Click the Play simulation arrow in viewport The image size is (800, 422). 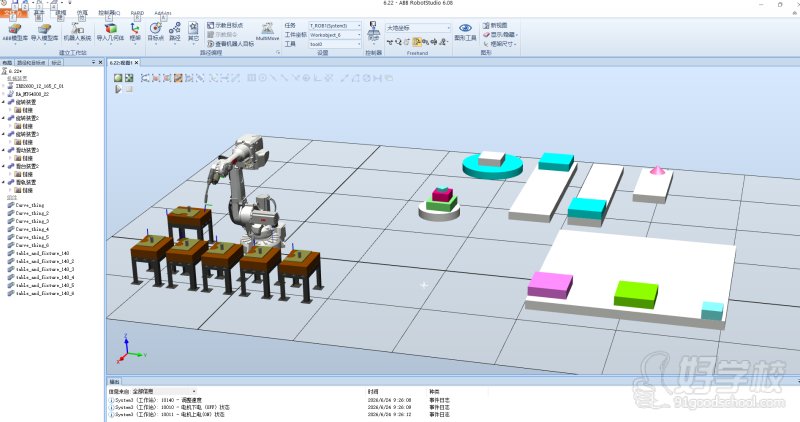118,89
